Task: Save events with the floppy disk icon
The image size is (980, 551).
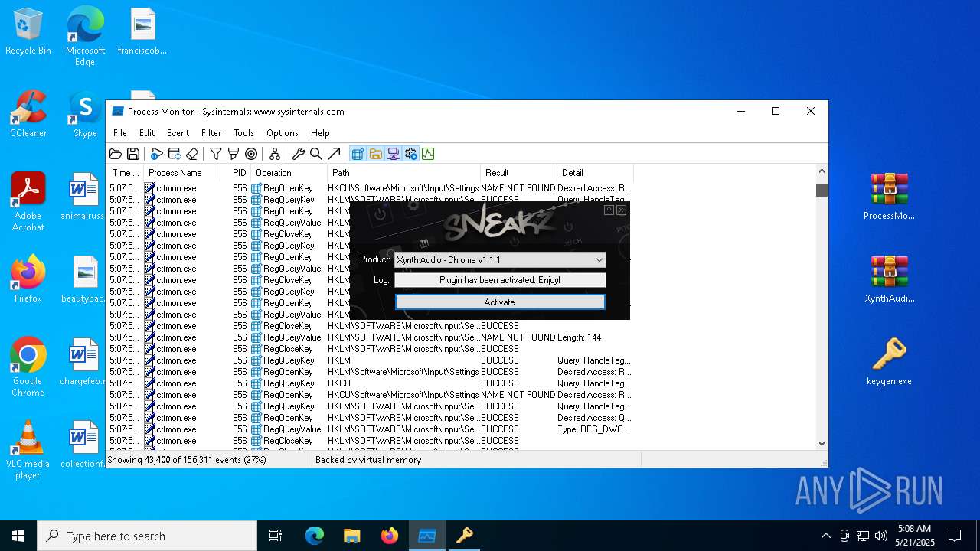Action: point(133,154)
